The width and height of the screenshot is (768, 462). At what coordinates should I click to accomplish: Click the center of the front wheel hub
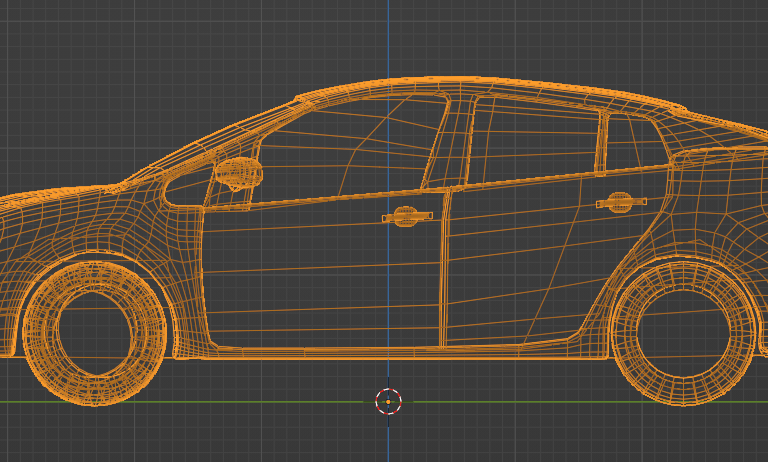pyautogui.click(x=94, y=333)
